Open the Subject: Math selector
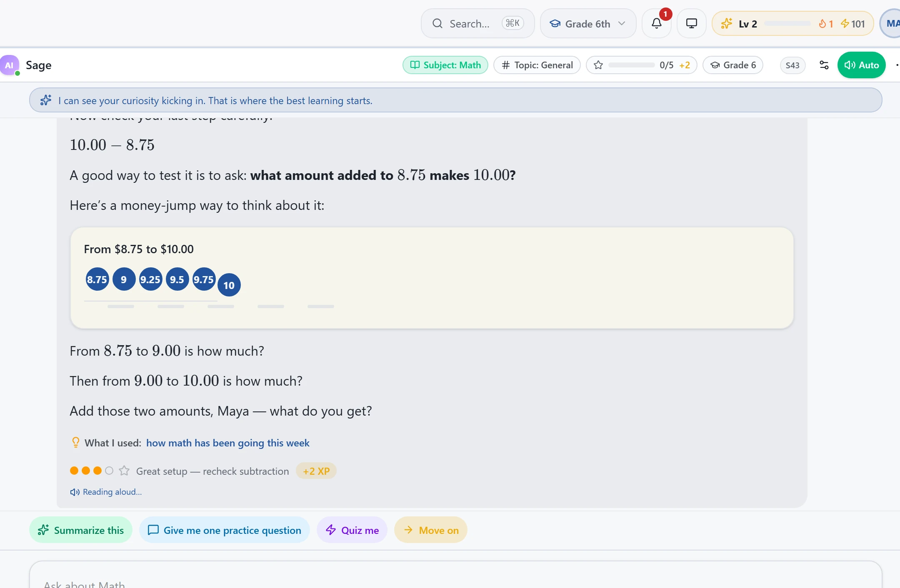Image resolution: width=900 pixels, height=588 pixels. pos(445,65)
